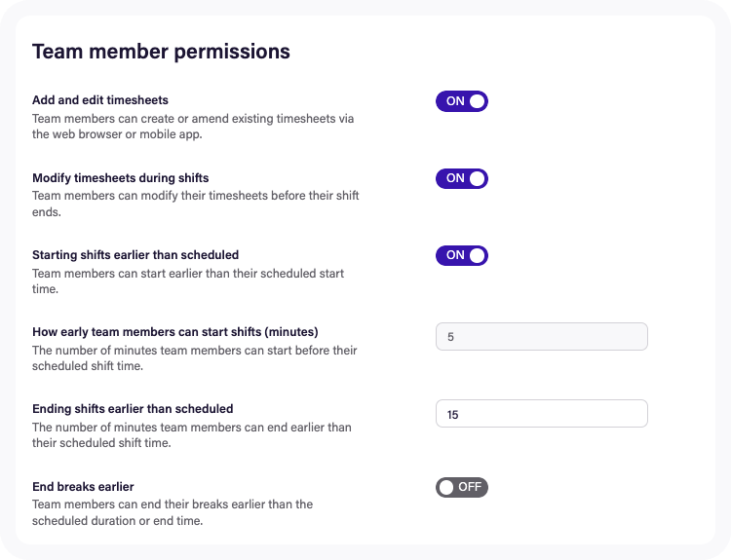The width and height of the screenshot is (731, 560).
Task: Select the Add and edit timesheets label
Action: (x=100, y=100)
